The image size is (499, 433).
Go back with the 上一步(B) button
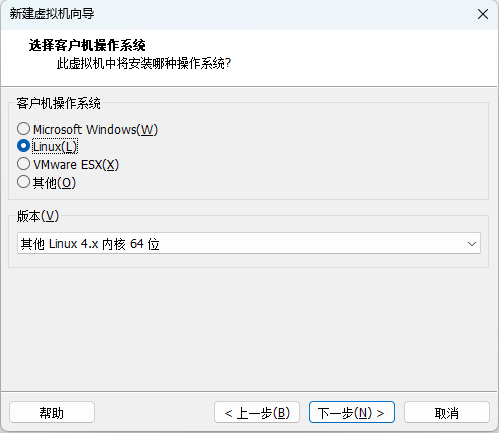(x=257, y=413)
